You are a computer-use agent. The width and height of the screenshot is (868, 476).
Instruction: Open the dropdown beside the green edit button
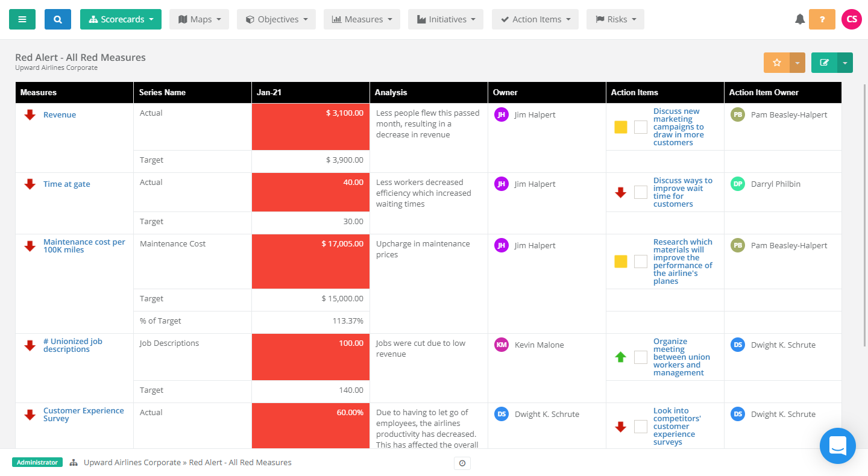845,62
